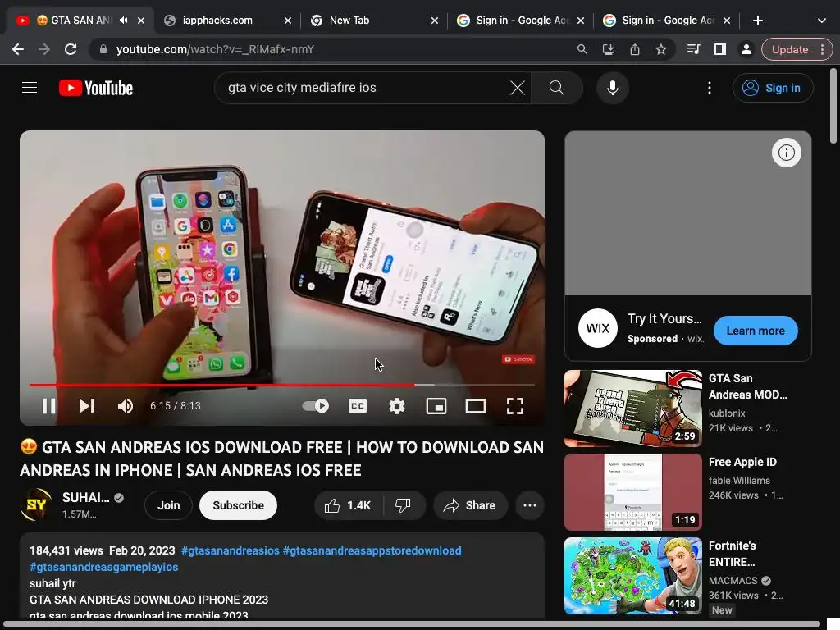Switch to miniplayer mode
The image size is (840, 630).
click(436, 406)
